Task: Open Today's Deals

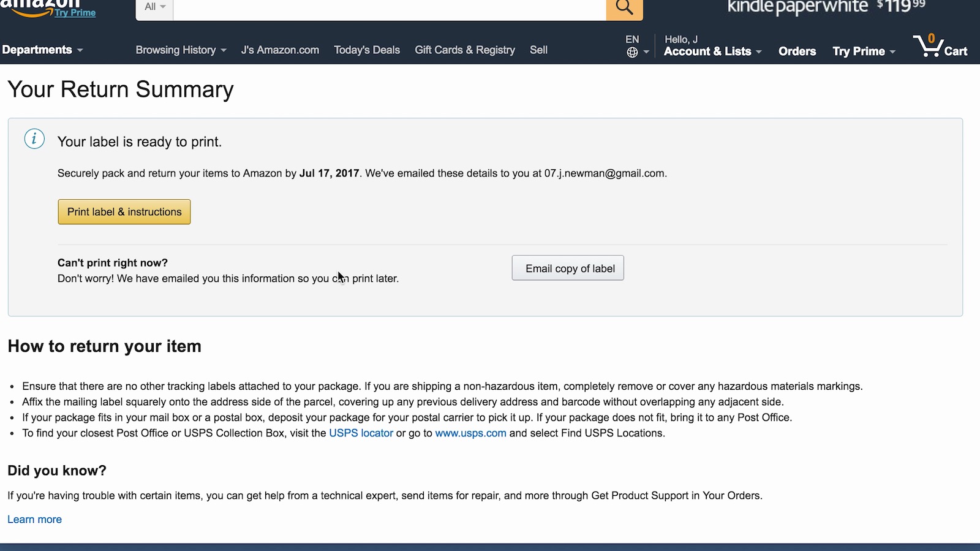Action: pos(367,50)
